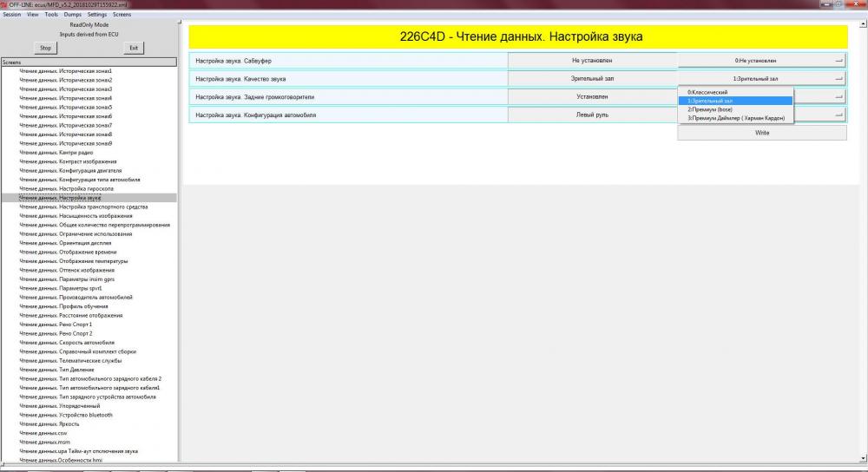The image size is (868, 472).
Task: Select screen Скорость автомобиля
Action: [67, 343]
